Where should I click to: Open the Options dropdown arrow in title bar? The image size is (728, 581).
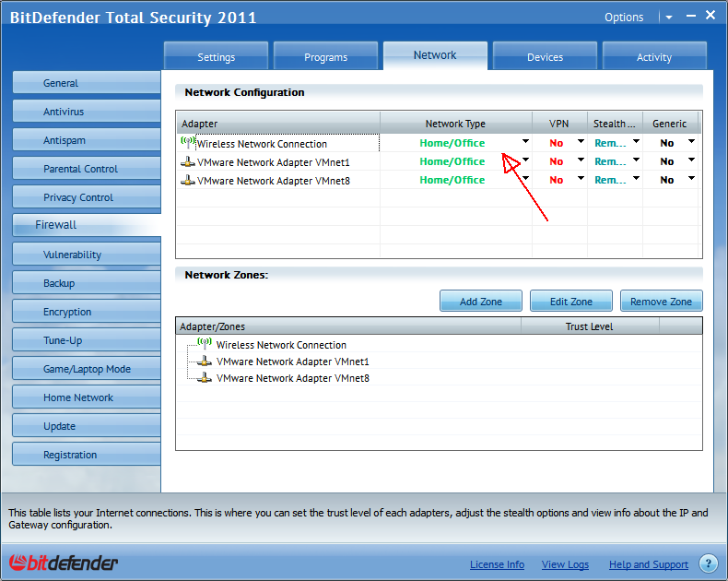[x=669, y=18]
